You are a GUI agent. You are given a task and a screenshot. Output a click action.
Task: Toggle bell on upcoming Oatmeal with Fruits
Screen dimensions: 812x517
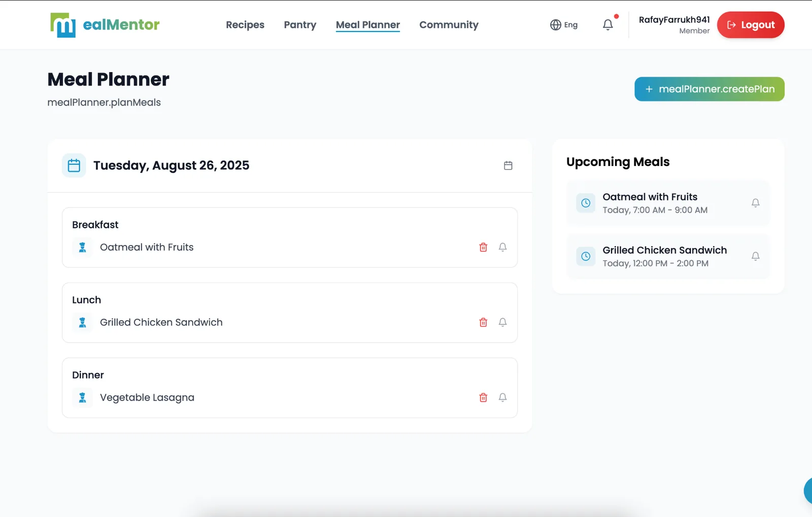point(756,203)
